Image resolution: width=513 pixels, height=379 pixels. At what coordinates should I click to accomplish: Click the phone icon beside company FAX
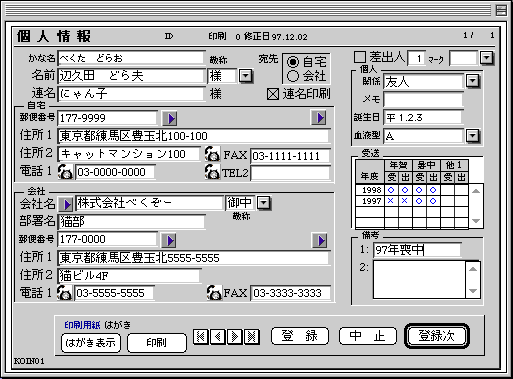pos(214,293)
